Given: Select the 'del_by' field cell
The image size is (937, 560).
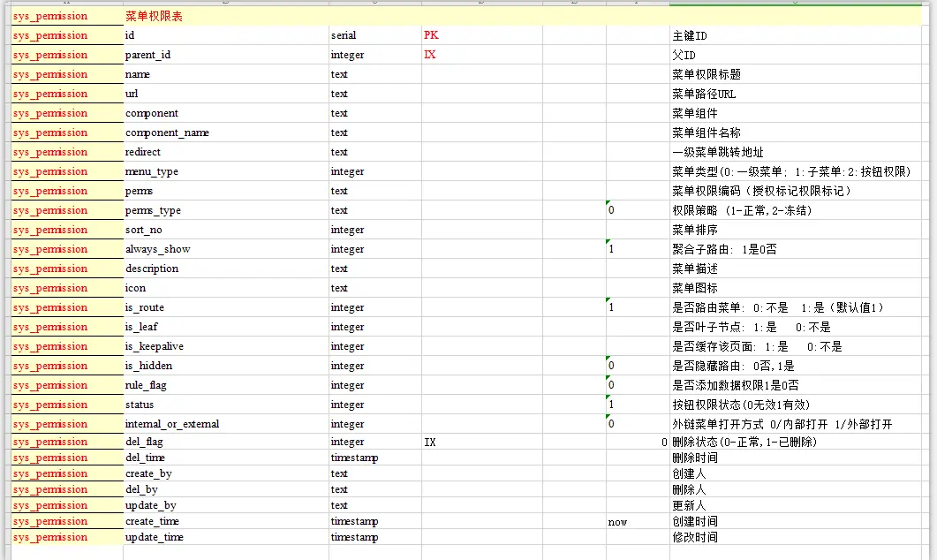Looking at the screenshot, I should click(x=226, y=489).
